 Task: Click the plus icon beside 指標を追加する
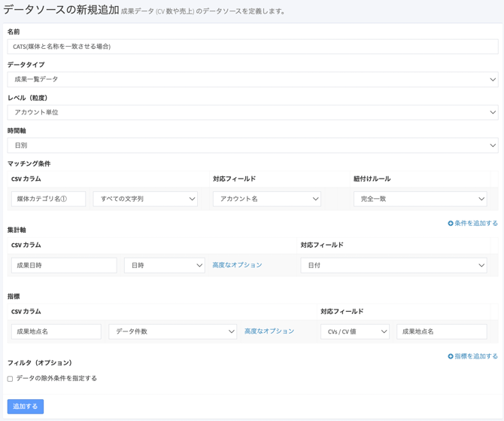(x=451, y=356)
